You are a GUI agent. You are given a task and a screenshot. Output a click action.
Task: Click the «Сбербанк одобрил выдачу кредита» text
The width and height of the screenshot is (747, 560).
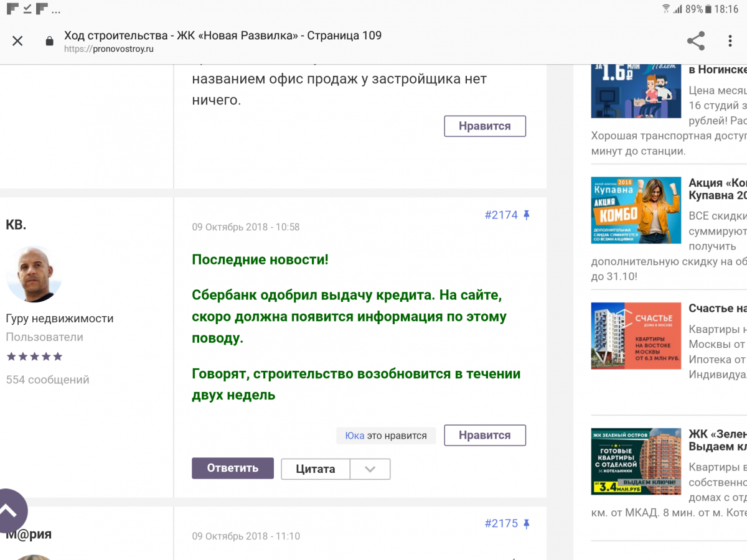pyautogui.click(x=312, y=294)
